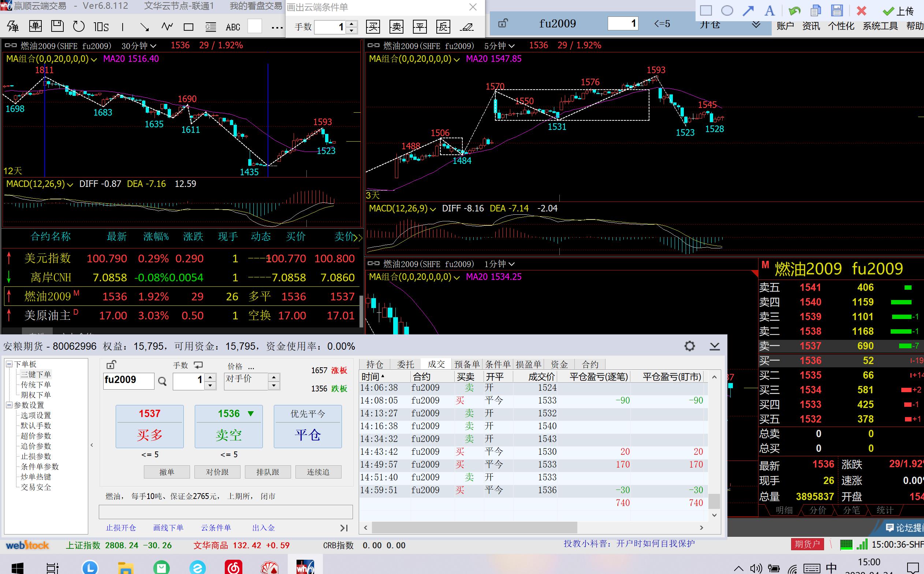
Task: Collapse the 下单板 tree node
Action: click(x=9, y=364)
